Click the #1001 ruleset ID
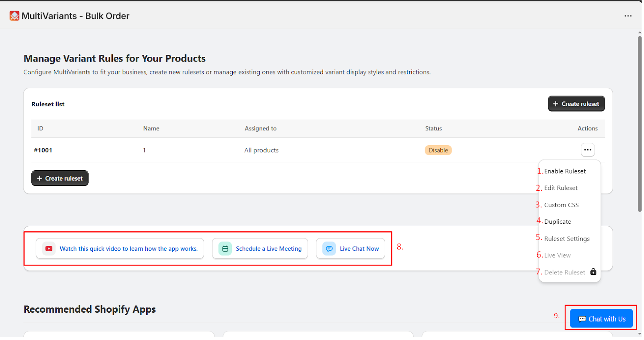This screenshot has width=644, height=340. click(x=43, y=150)
